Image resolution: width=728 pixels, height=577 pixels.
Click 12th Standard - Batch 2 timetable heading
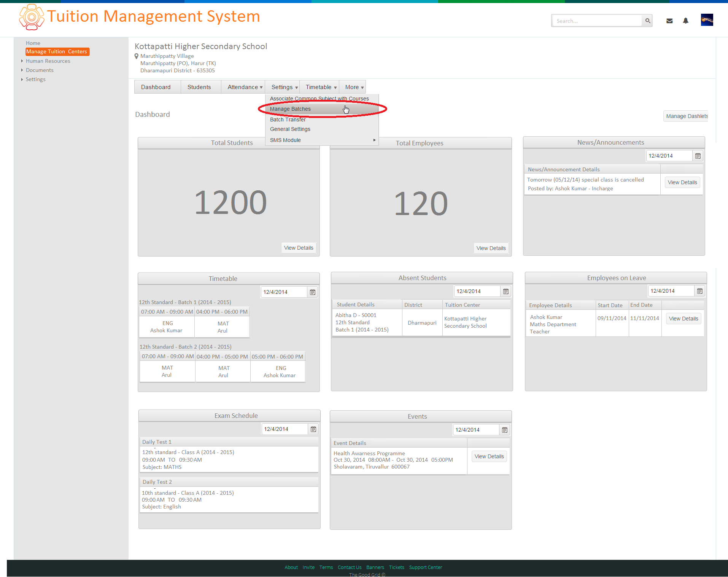(x=185, y=347)
